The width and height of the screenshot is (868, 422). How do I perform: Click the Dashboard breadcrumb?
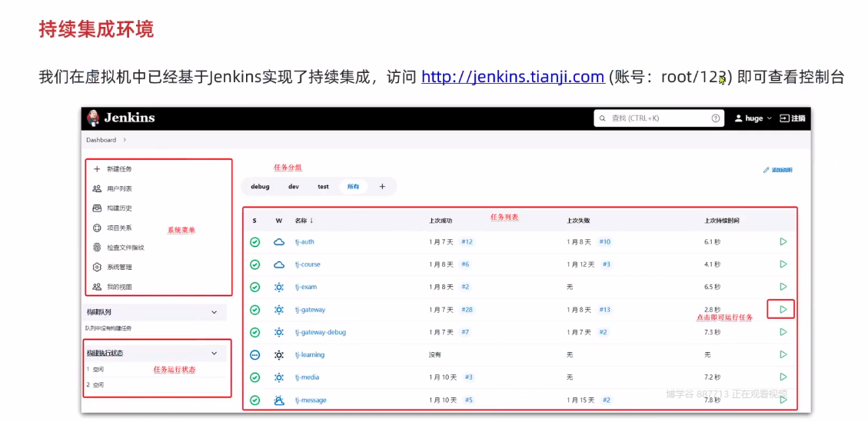pos(101,140)
